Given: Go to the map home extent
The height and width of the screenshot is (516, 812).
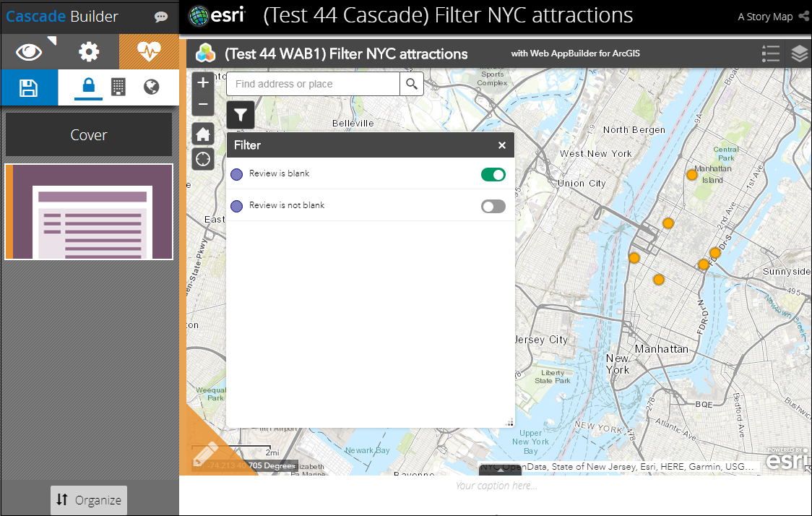Looking at the screenshot, I should [203, 134].
